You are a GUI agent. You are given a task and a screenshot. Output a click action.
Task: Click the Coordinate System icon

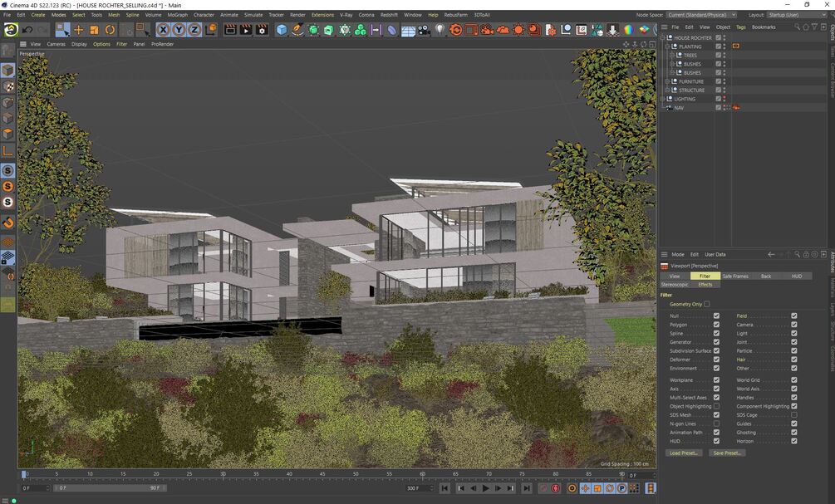211,30
